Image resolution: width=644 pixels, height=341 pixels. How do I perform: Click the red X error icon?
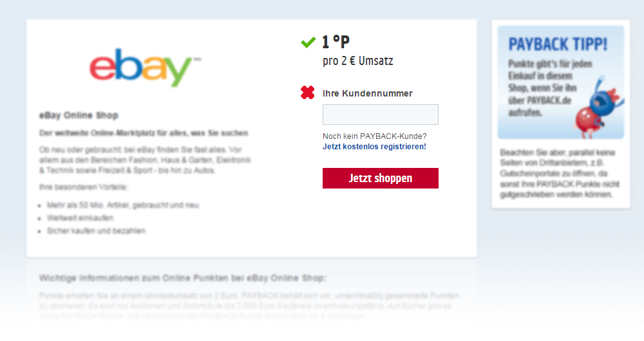(308, 93)
